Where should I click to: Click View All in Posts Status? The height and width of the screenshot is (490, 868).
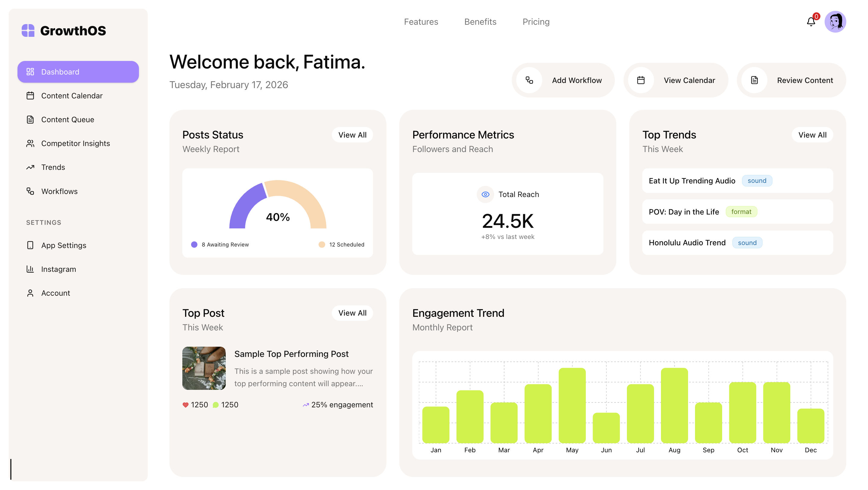(x=352, y=135)
